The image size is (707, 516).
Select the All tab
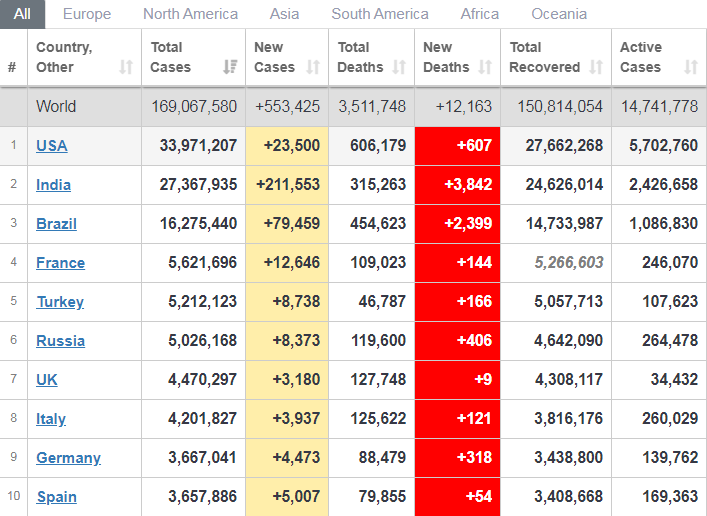click(22, 14)
